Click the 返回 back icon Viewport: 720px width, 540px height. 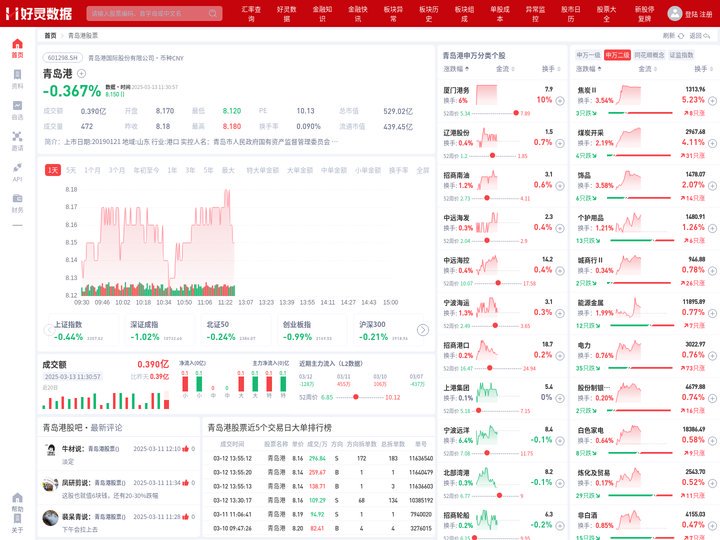(707, 36)
